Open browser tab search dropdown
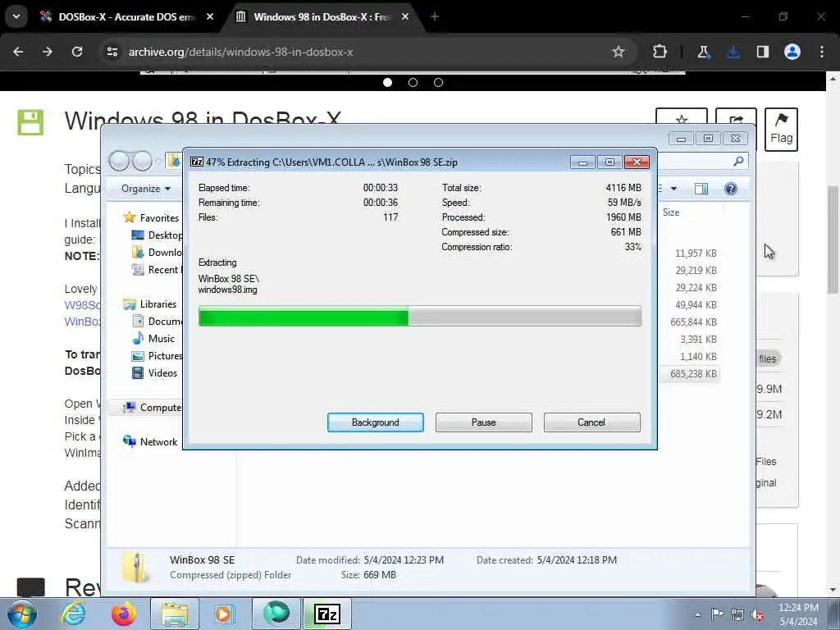This screenshot has width=840, height=630. (x=16, y=16)
